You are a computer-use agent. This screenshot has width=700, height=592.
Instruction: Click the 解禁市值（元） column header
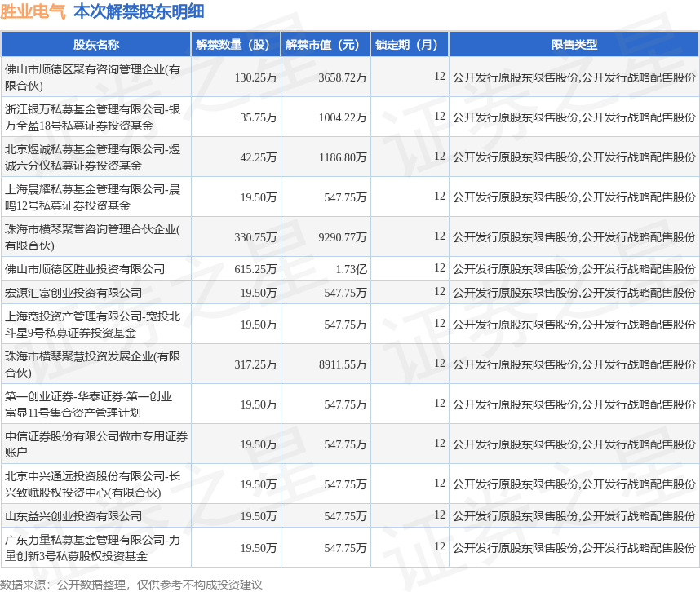click(x=326, y=45)
